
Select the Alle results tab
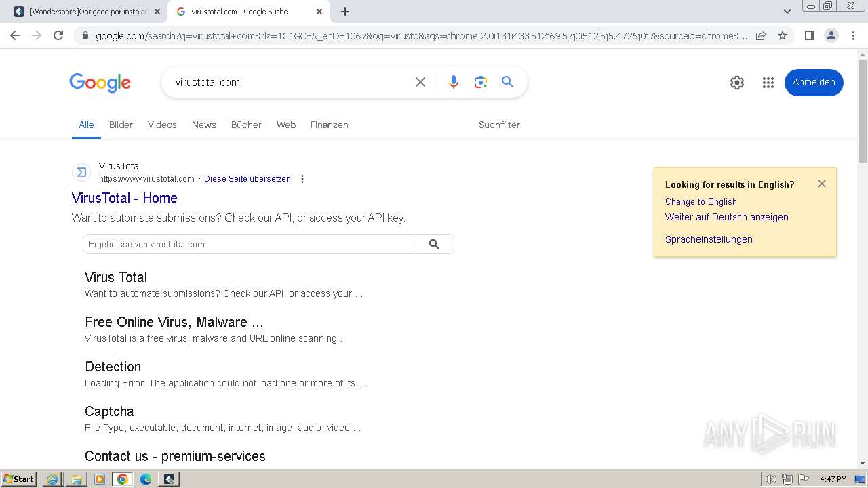coord(86,125)
